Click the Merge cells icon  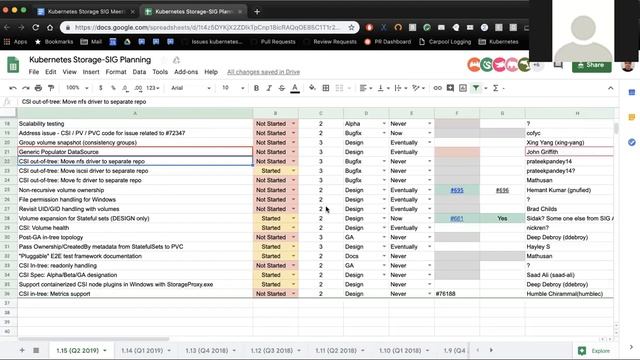pos(340,88)
